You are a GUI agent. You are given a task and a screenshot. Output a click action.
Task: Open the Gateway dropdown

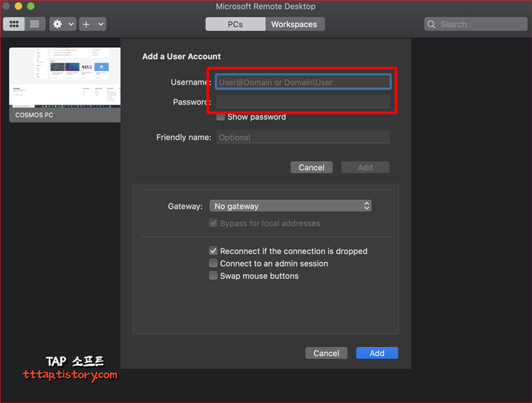(291, 206)
